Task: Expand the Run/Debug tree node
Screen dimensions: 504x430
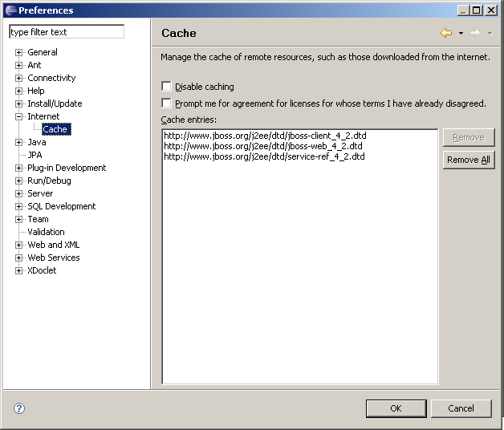Action: click(18, 181)
